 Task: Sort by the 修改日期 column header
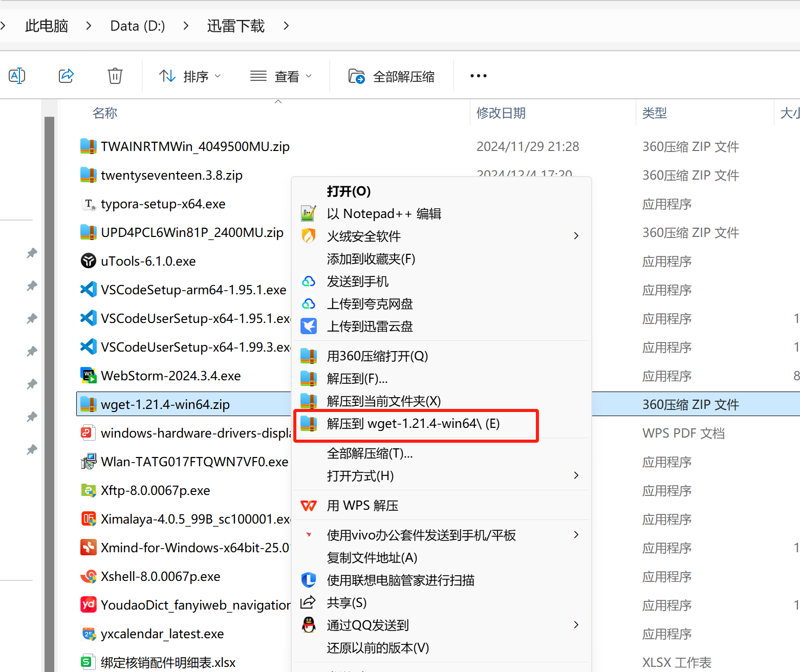[501, 113]
